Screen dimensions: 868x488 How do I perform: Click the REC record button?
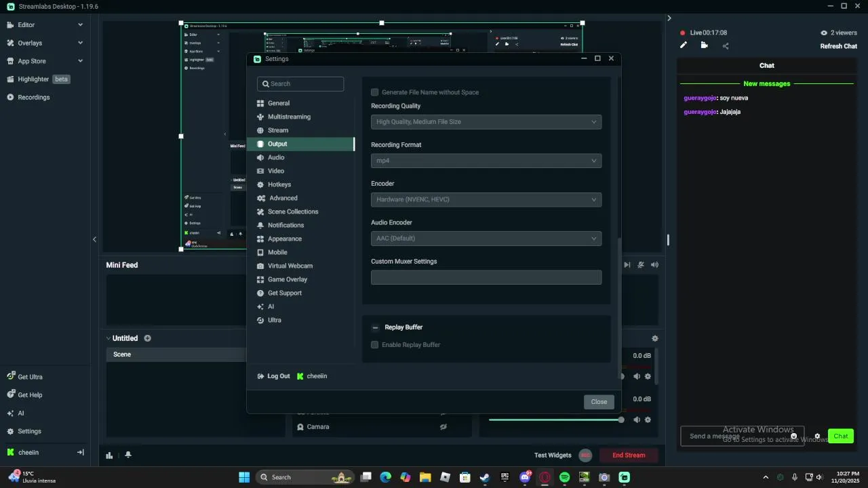[x=585, y=455]
